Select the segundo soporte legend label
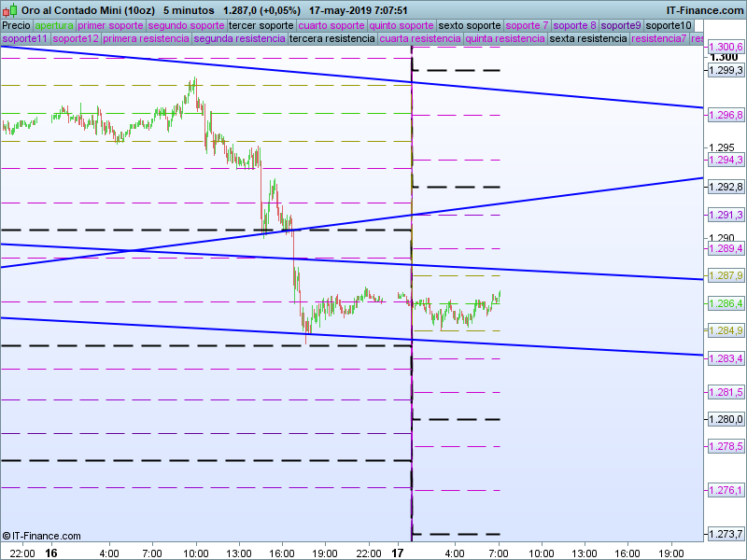 coord(186,26)
